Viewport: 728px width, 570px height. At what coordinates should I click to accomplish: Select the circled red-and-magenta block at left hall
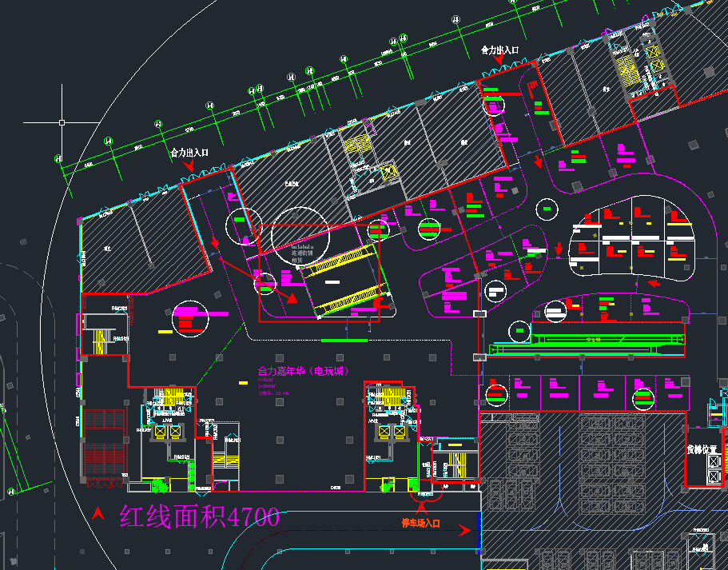[x=190, y=320]
